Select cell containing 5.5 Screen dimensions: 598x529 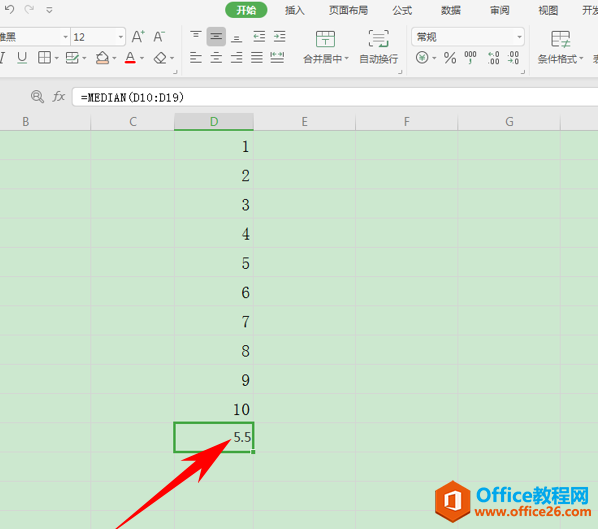coord(214,437)
